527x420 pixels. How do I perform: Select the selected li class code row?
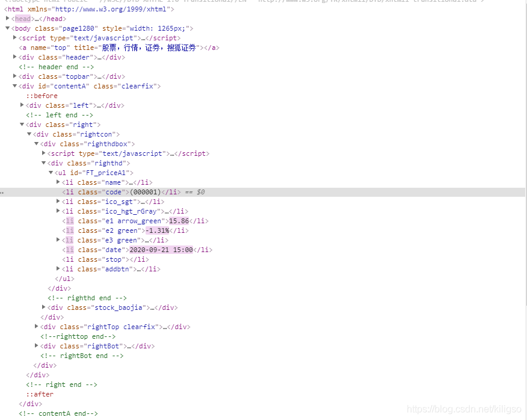click(262, 192)
